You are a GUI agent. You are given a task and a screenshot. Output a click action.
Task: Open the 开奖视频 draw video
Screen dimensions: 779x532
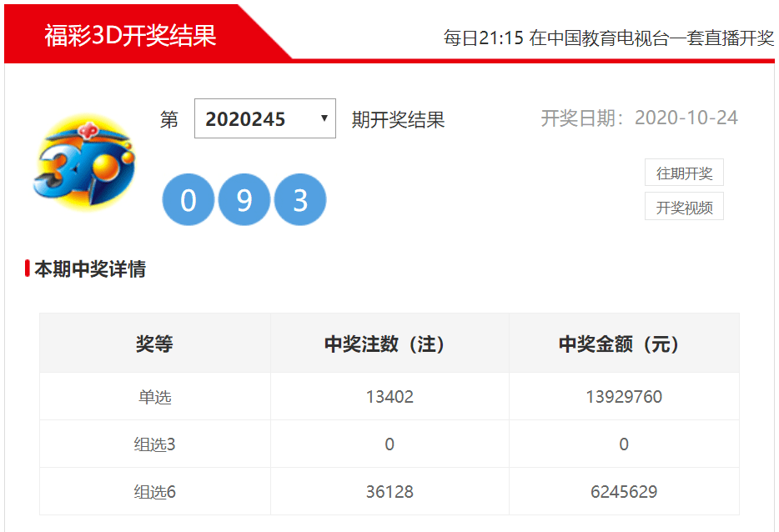pyautogui.click(x=684, y=206)
